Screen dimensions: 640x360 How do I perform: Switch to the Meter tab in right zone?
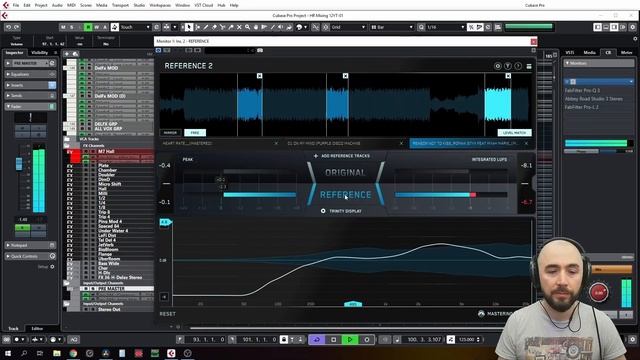626,53
